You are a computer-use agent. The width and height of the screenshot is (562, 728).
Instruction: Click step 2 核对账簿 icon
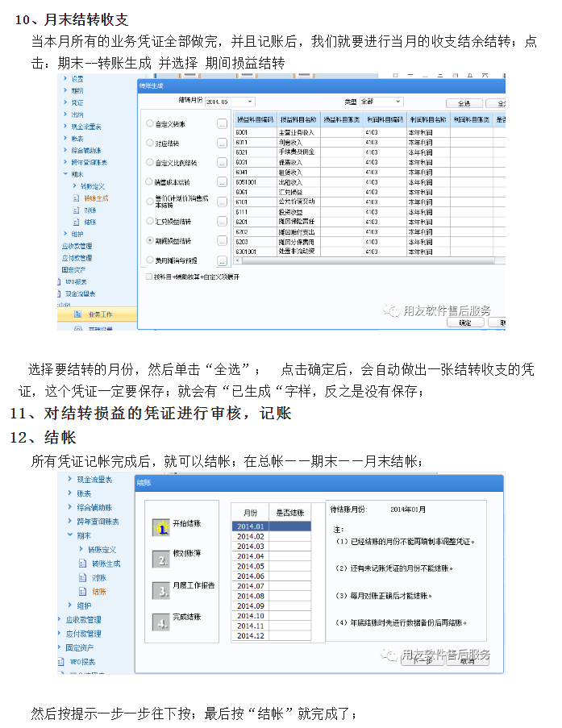click(161, 559)
